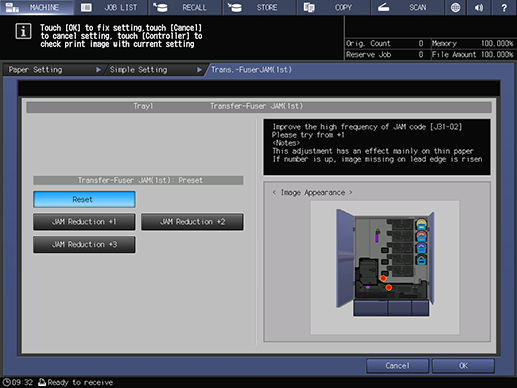517x388 pixels.
Task: Return to Simple Setting breadcrumb
Action: point(154,70)
